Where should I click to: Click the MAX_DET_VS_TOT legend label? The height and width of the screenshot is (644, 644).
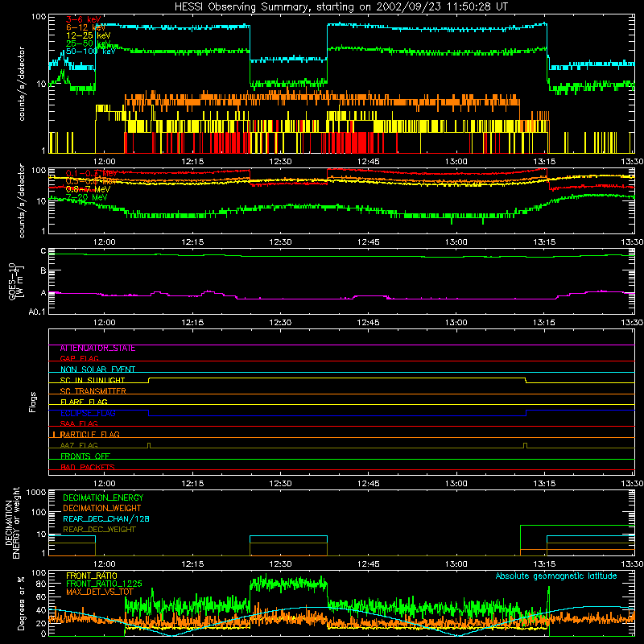[100, 592]
